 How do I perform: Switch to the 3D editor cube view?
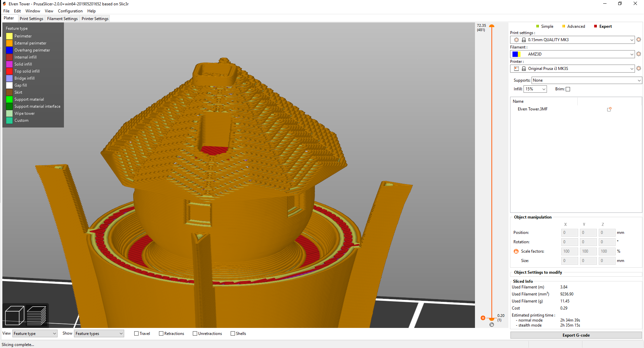(x=15, y=315)
